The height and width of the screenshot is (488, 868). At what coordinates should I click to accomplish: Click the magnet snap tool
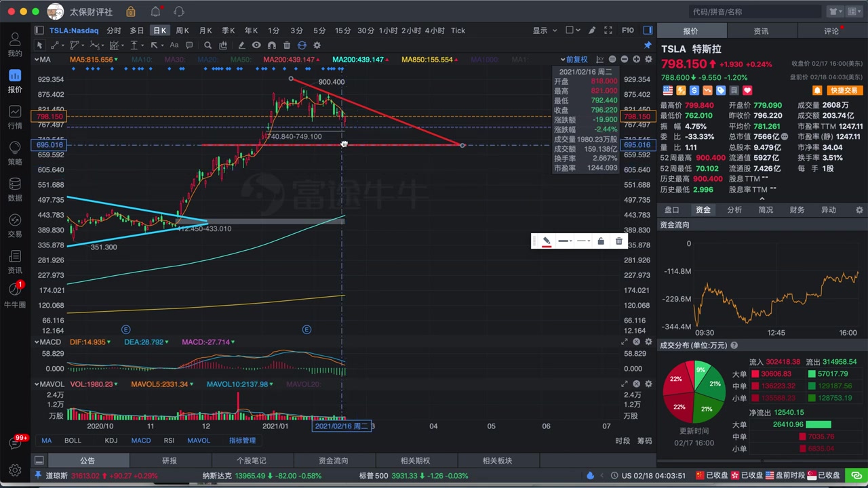coord(271,45)
